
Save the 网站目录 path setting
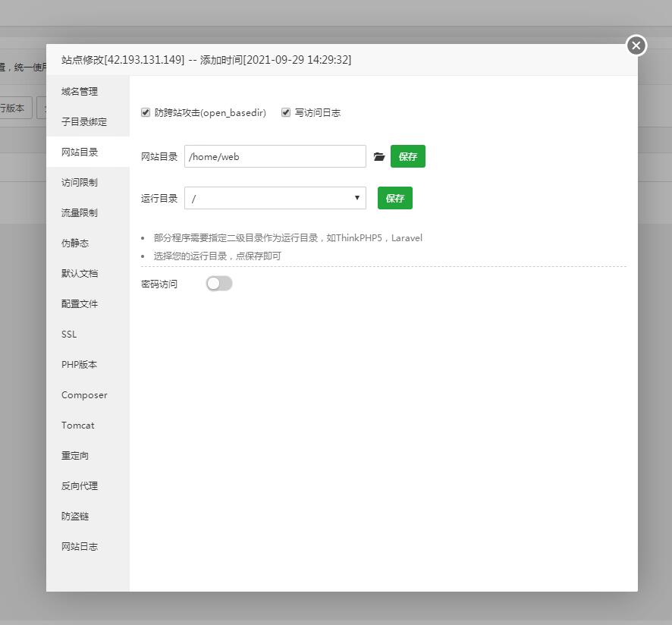[407, 157]
